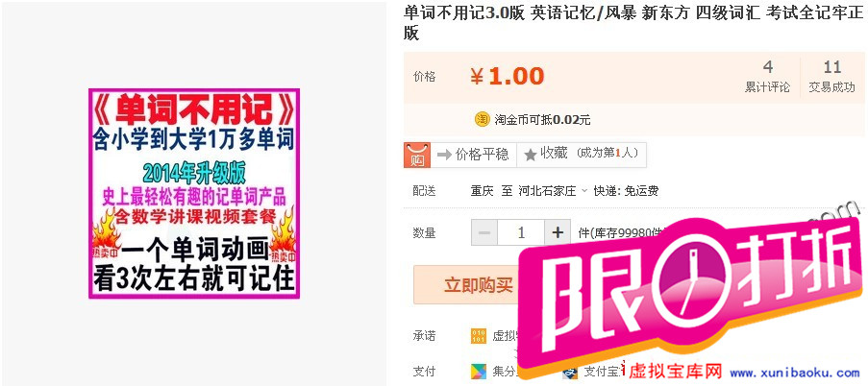Image resolution: width=868 pixels, height=386 pixels.
Task: Open the 河北石家庄 destination dropdown
Action: tap(554, 191)
